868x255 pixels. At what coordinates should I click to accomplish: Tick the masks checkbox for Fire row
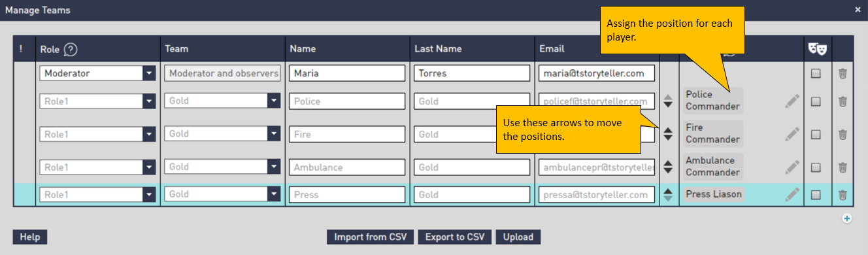816,134
